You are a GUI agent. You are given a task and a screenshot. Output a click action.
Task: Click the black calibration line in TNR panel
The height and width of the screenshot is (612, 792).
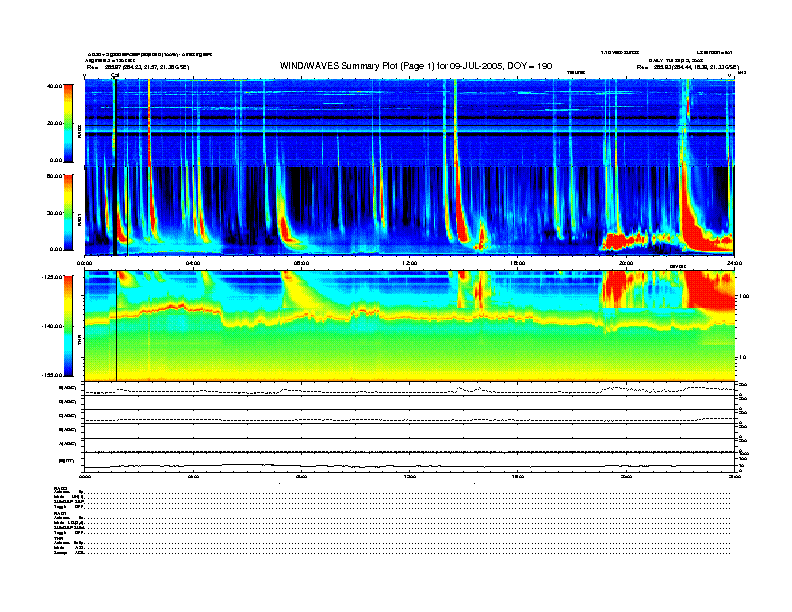tap(117, 326)
